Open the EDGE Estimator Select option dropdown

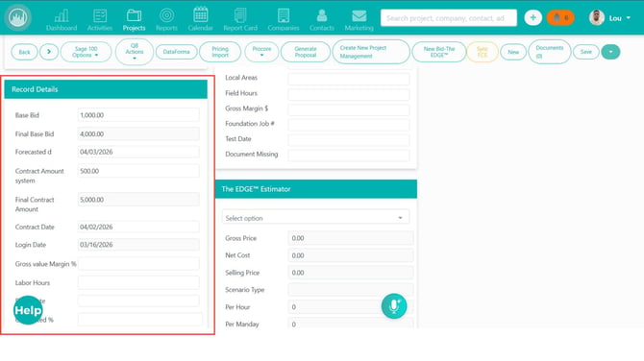click(x=315, y=218)
